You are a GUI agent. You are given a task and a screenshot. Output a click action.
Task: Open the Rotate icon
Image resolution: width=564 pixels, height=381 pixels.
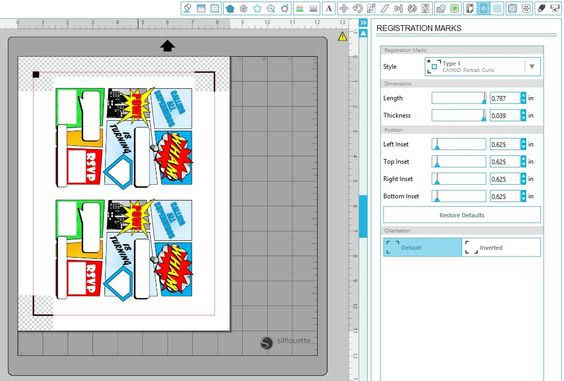(x=357, y=8)
